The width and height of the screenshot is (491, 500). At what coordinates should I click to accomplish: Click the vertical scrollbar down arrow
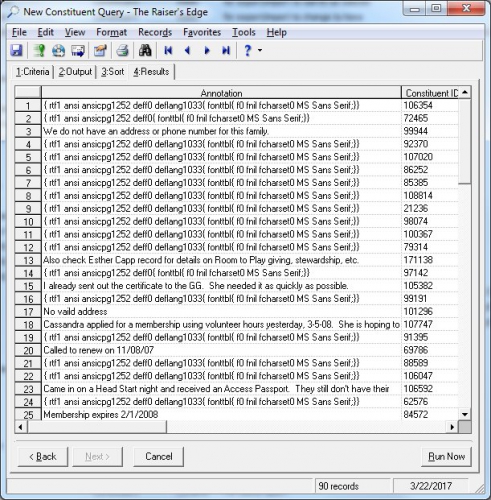(x=465, y=415)
